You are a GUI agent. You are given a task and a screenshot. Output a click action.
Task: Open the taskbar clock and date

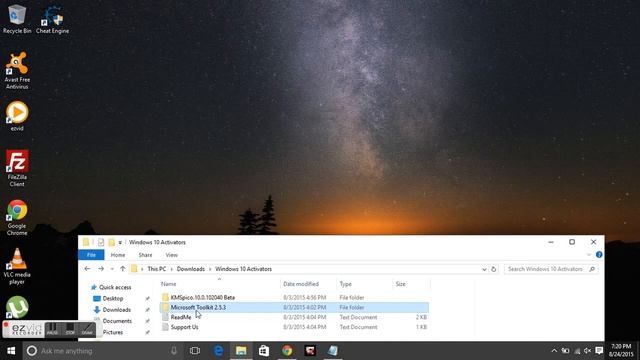(x=621, y=351)
